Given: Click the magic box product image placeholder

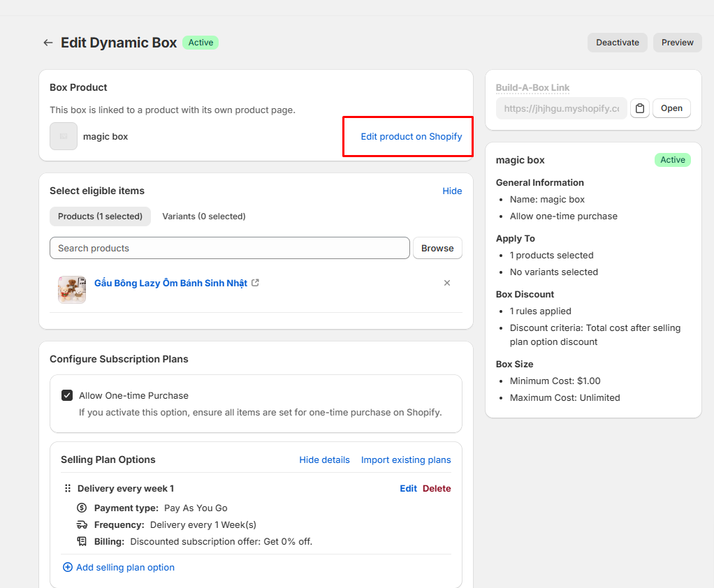Looking at the screenshot, I should coord(64,136).
